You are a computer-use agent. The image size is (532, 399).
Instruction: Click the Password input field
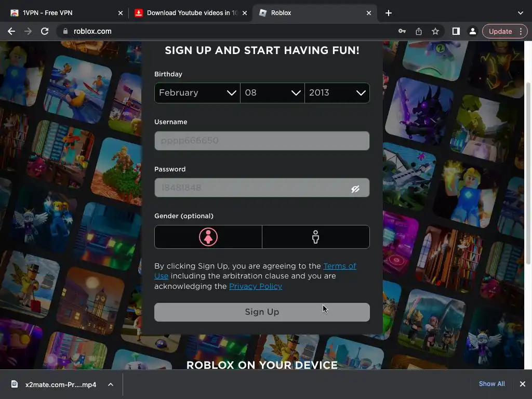[262, 188]
